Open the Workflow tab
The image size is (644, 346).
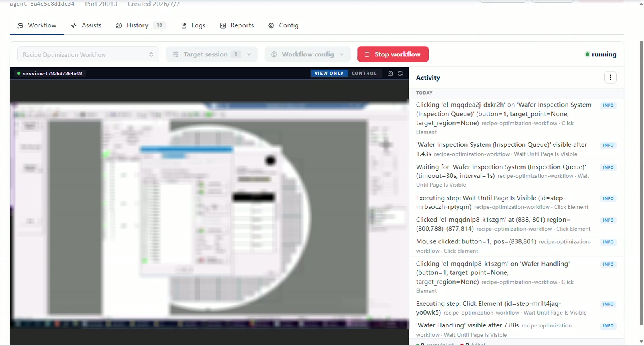click(x=37, y=25)
